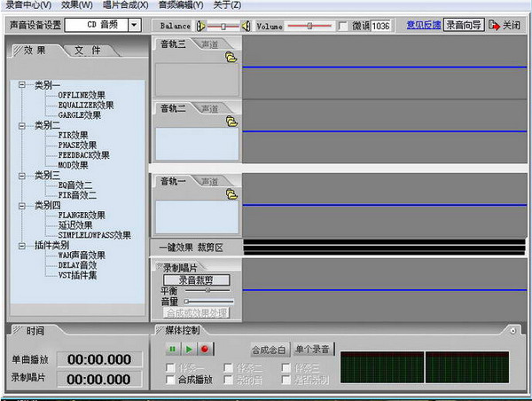This screenshot has height=401, width=532.
Task: Open the 关于(Z) menu
Action: (227, 5)
